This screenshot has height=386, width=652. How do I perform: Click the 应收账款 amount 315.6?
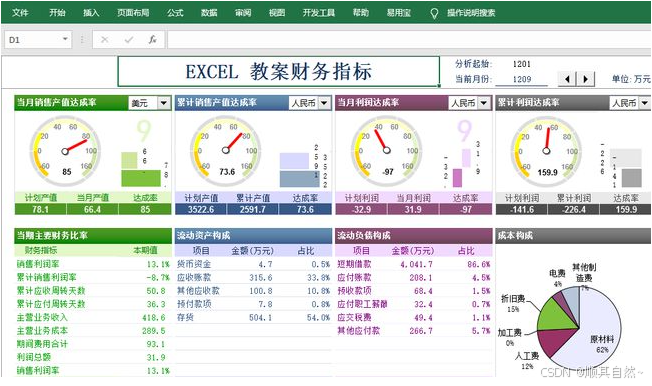pyautogui.click(x=261, y=277)
